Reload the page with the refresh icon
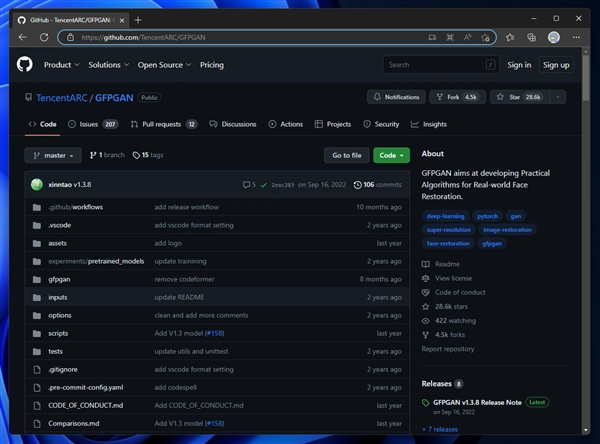 click(x=44, y=37)
